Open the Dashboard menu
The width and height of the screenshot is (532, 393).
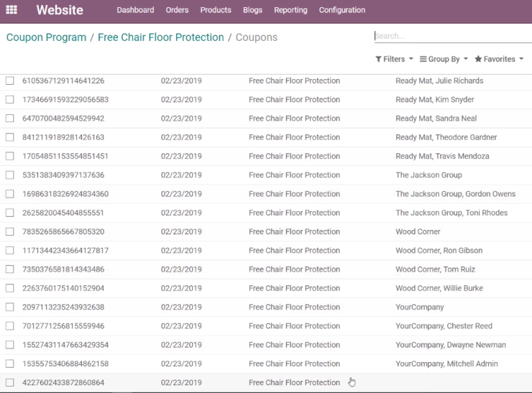tap(135, 10)
